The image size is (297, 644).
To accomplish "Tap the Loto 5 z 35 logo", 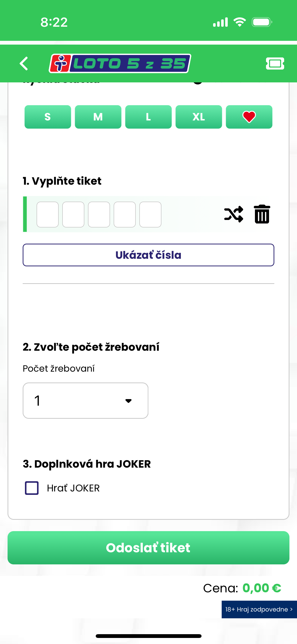I will (120, 63).
